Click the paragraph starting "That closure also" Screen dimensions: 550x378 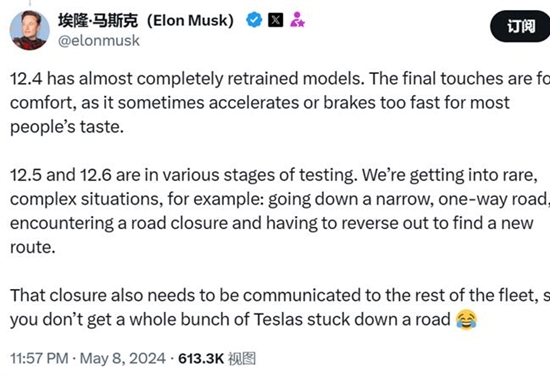point(280,308)
